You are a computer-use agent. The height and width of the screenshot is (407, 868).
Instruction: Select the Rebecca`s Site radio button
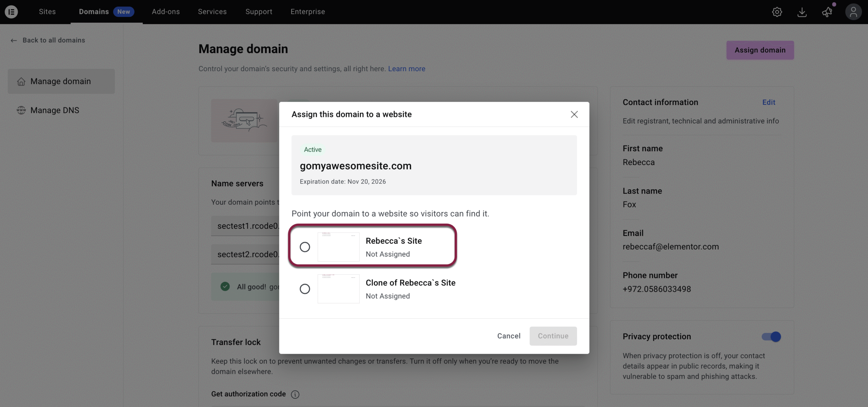click(x=305, y=247)
